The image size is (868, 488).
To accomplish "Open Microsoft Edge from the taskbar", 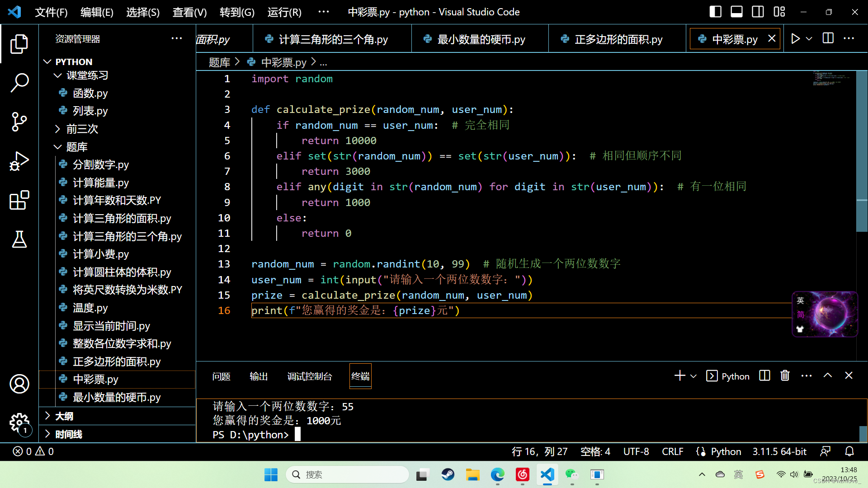I will (x=497, y=474).
